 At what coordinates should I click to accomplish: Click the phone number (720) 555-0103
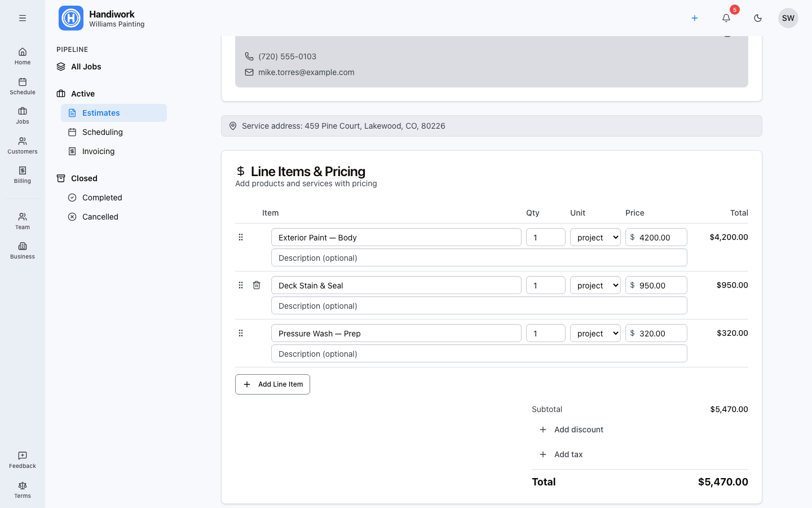coord(287,56)
